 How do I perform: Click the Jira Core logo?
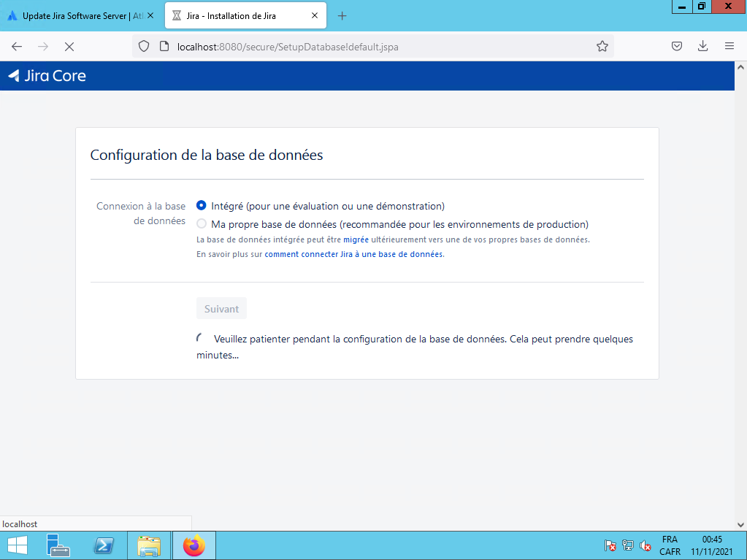[x=47, y=76]
